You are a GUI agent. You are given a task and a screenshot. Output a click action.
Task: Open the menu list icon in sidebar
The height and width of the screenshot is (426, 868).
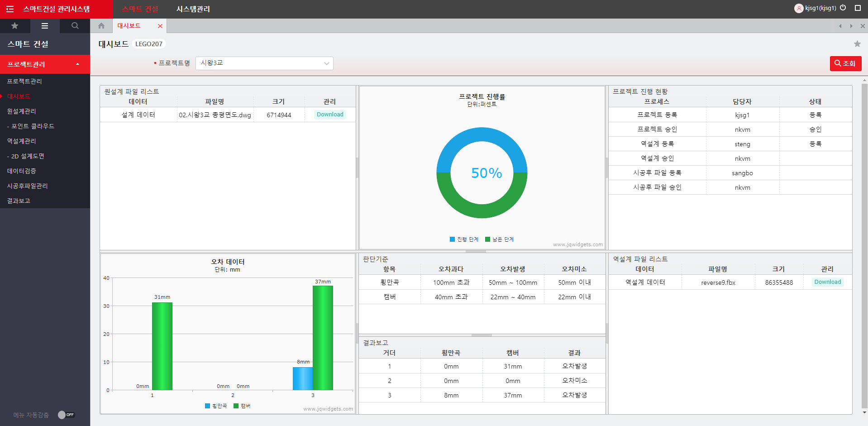tap(45, 26)
